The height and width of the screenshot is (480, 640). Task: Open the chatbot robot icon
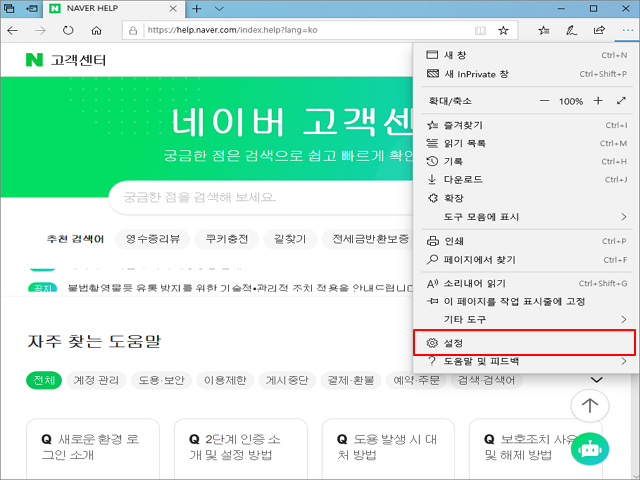[x=590, y=449]
